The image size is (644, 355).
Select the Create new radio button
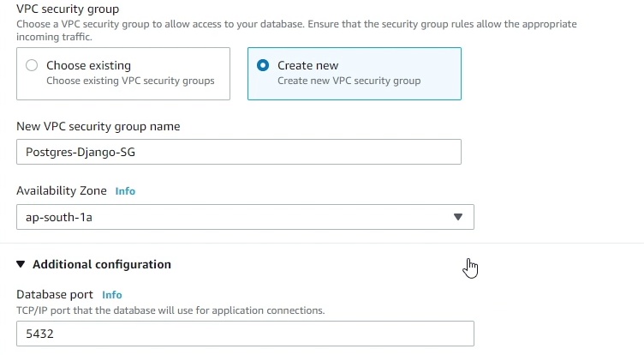pos(263,65)
